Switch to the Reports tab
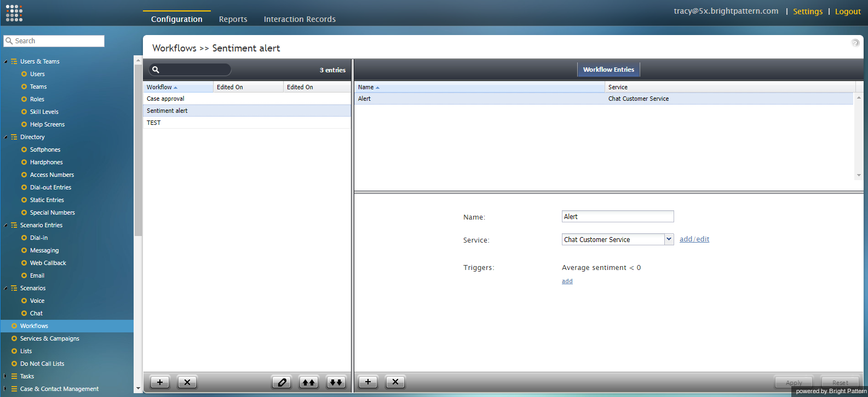The height and width of the screenshot is (397, 868). tap(233, 19)
